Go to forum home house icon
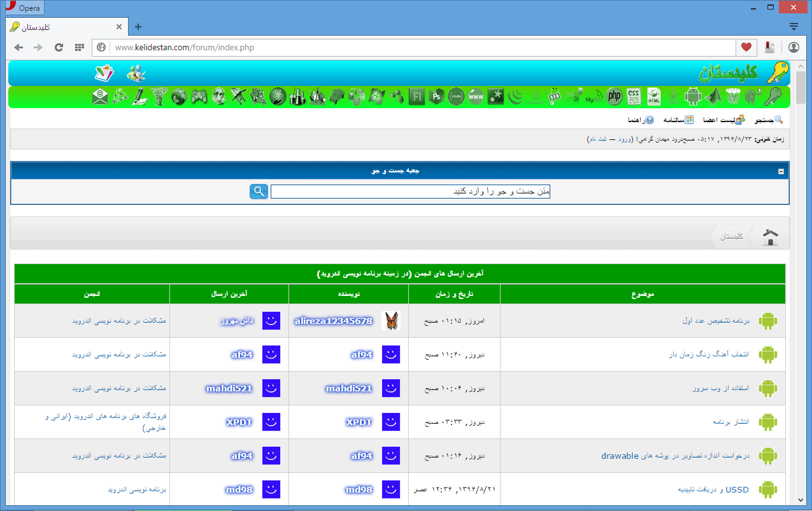This screenshot has width=812, height=511. click(x=771, y=237)
